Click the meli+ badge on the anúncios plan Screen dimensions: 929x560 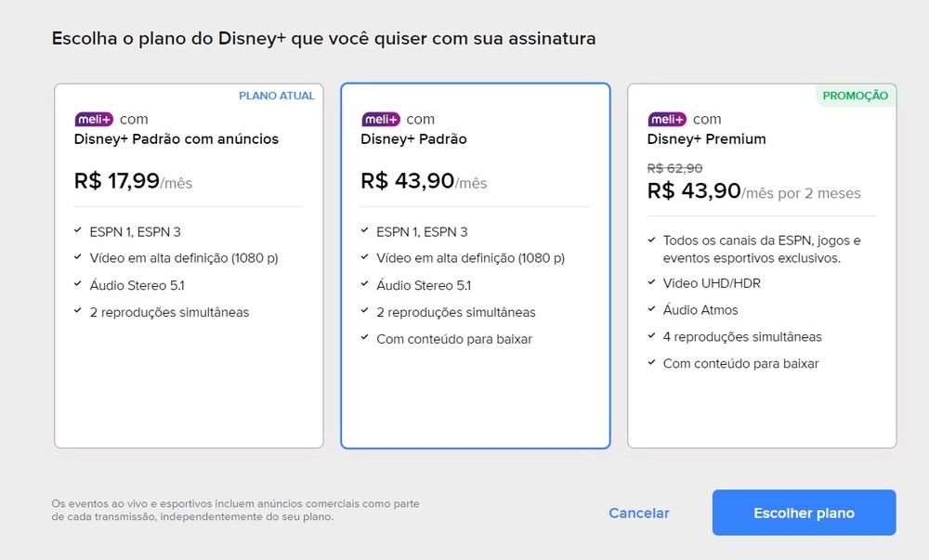click(x=93, y=119)
